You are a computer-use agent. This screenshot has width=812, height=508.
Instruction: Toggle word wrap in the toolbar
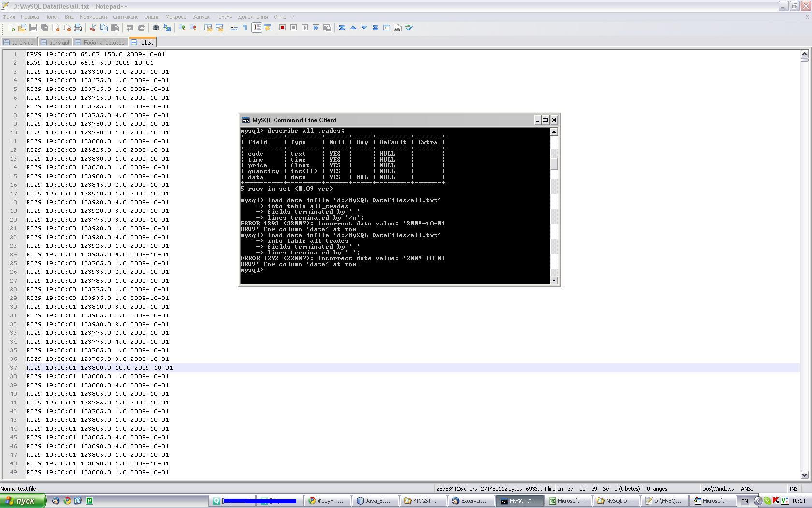(x=234, y=28)
